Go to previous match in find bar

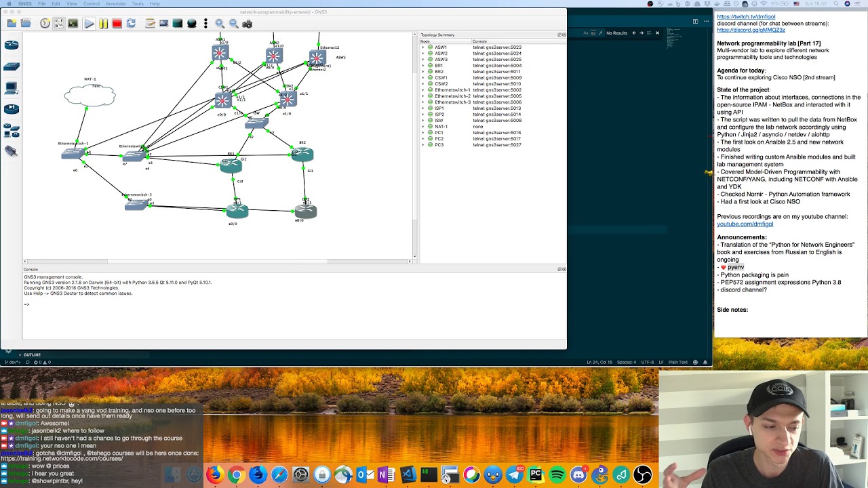(634, 33)
